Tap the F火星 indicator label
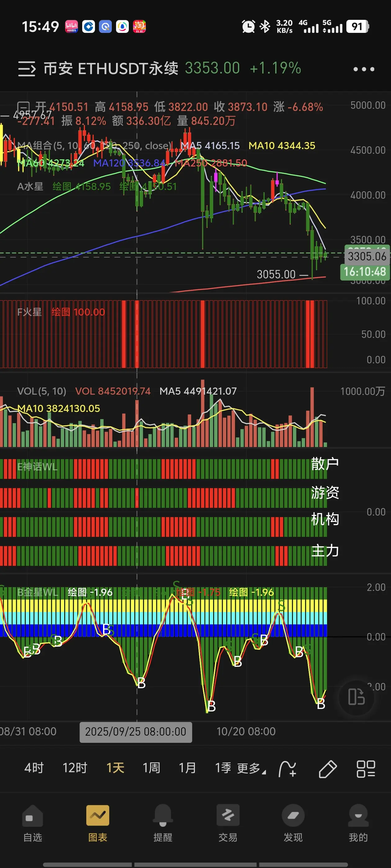The width and height of the screenshot is (391, 868). tap(29, 312)
